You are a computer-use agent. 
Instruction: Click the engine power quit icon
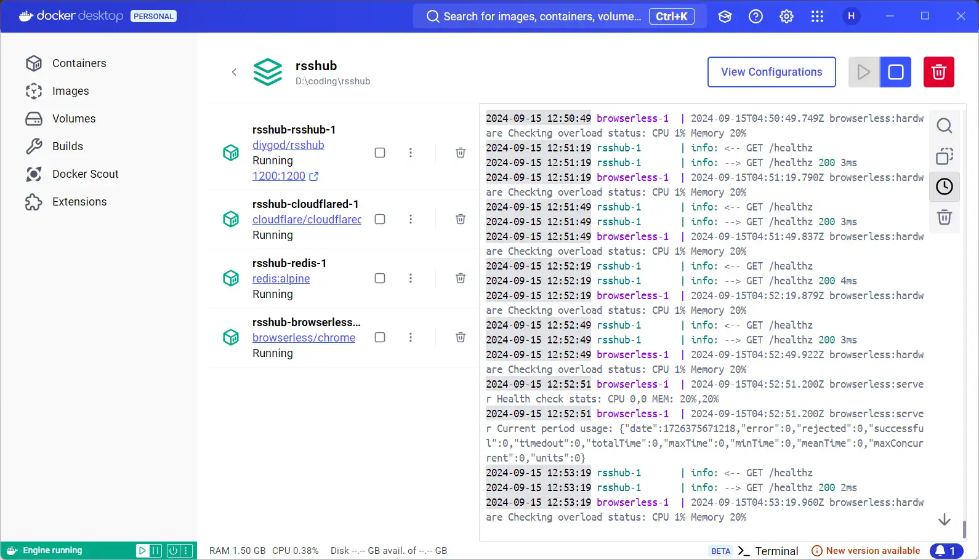pyautogui.click(x=173, y=551)
